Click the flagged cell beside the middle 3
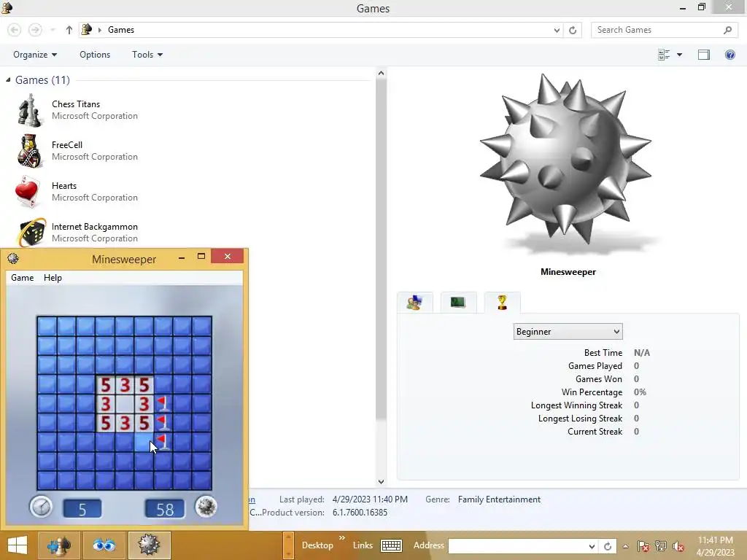747x560 pixels. pos(163,404)
